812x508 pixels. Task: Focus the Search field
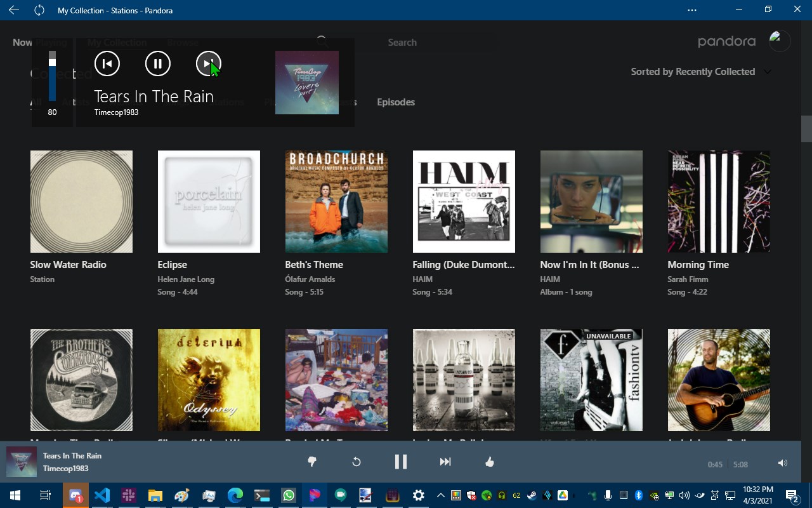402,43
